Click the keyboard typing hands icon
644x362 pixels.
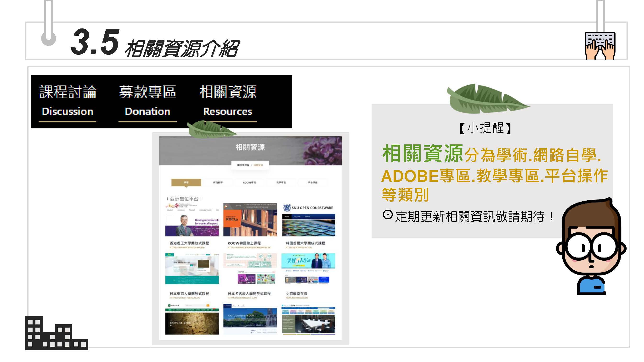(x=600, y=46)
